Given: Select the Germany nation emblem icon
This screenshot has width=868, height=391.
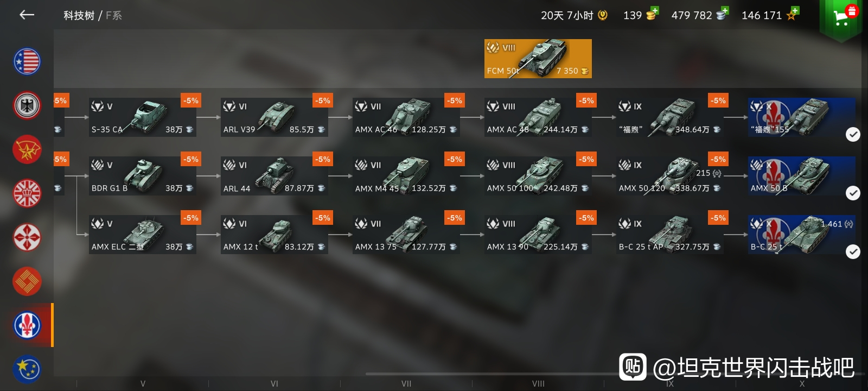Looking at the screenshot, I should click(27, 105).
